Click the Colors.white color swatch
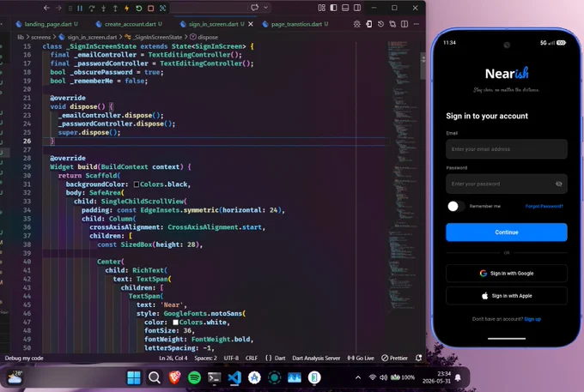584x392 pixels. pos(175,323)
